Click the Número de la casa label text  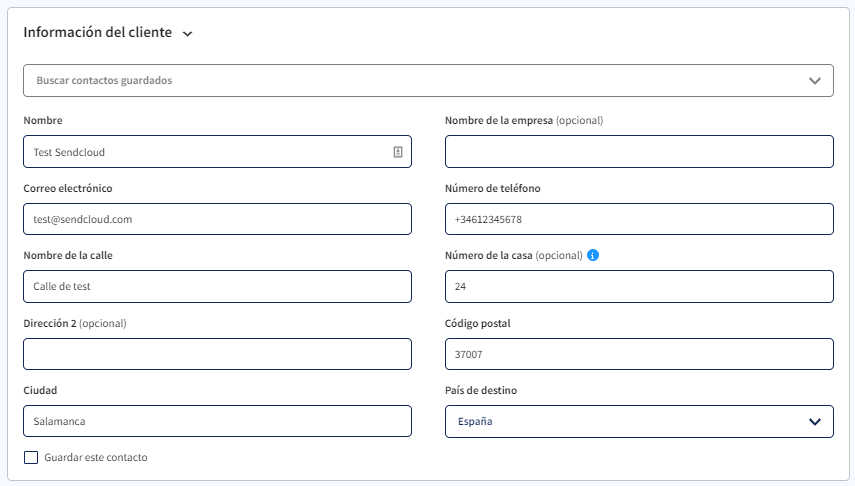click(x=489, y=255)
